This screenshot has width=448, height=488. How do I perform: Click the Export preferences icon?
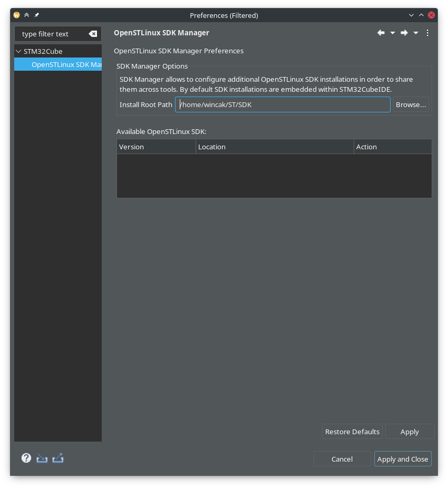58,458
